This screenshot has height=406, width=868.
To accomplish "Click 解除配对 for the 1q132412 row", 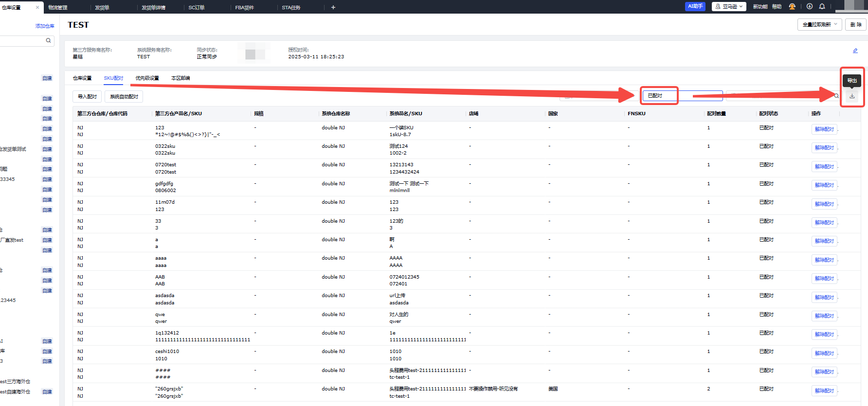I will point(824,335).
